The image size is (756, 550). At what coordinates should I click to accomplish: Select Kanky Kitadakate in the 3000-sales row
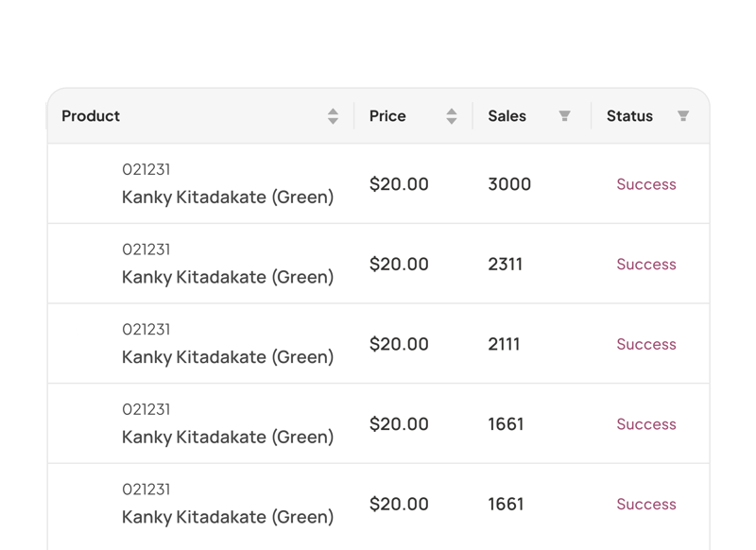228,198
